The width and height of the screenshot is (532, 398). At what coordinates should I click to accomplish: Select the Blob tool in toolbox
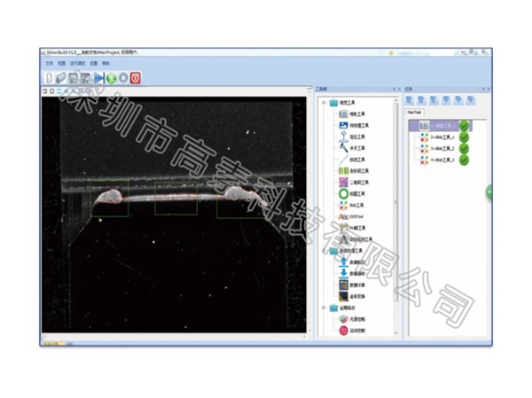[x=352, y=206]
